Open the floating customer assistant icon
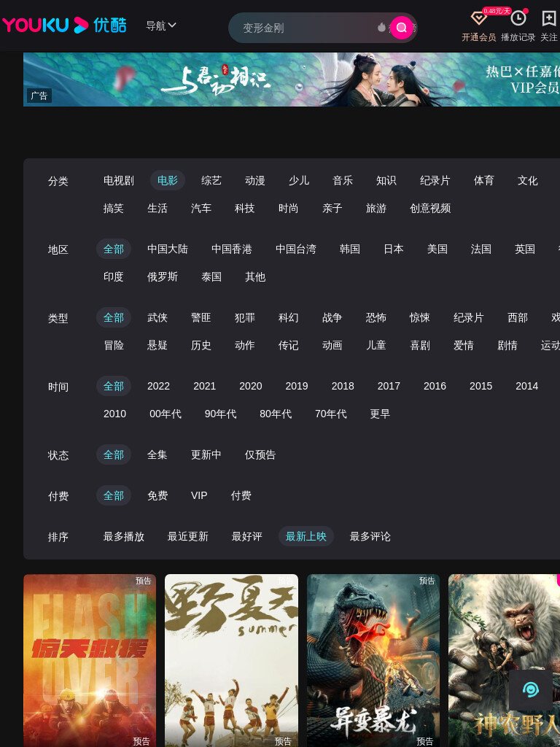 tap(531, 690)
